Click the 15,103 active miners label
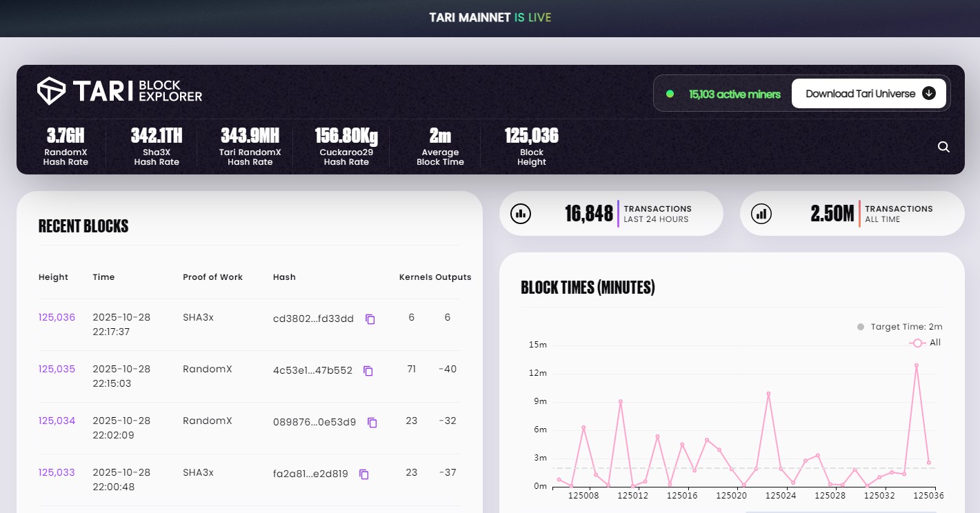 coord(734,94)
